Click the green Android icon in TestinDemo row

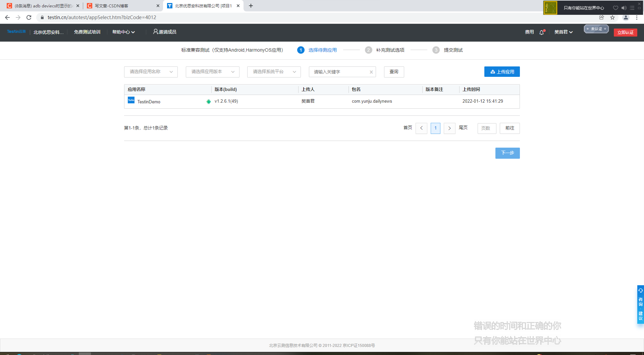[x=209, y=102]
